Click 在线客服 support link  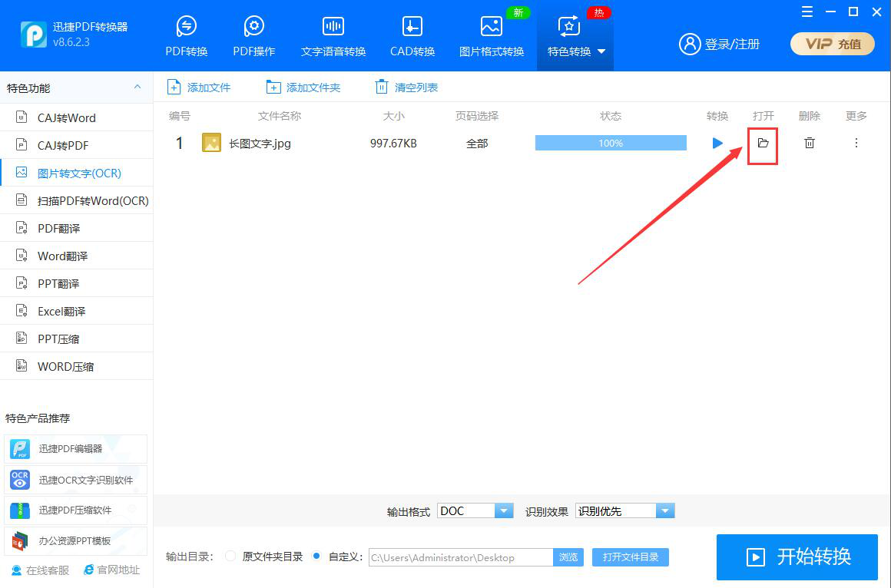[x=41, y=570]
